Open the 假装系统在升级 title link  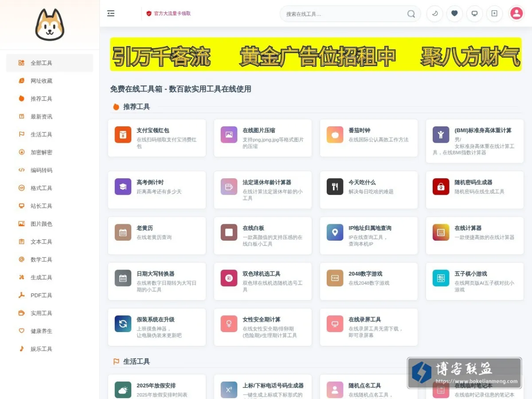pos(156,319)
